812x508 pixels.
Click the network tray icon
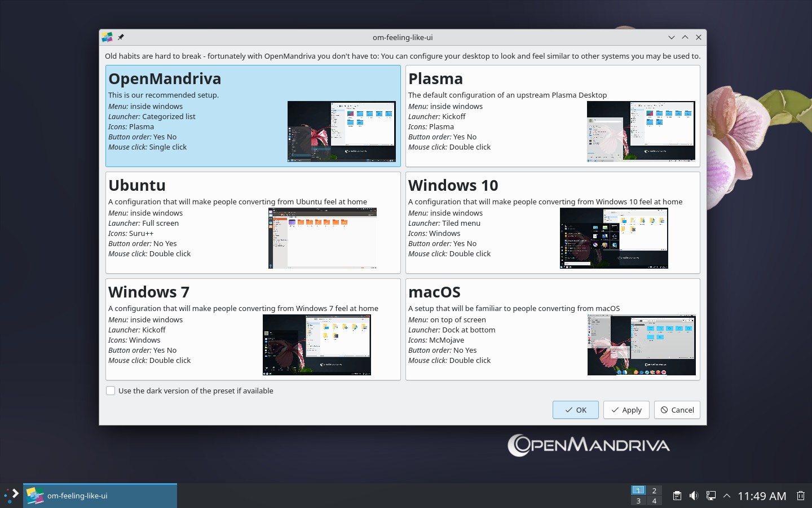tap(710, 496)
